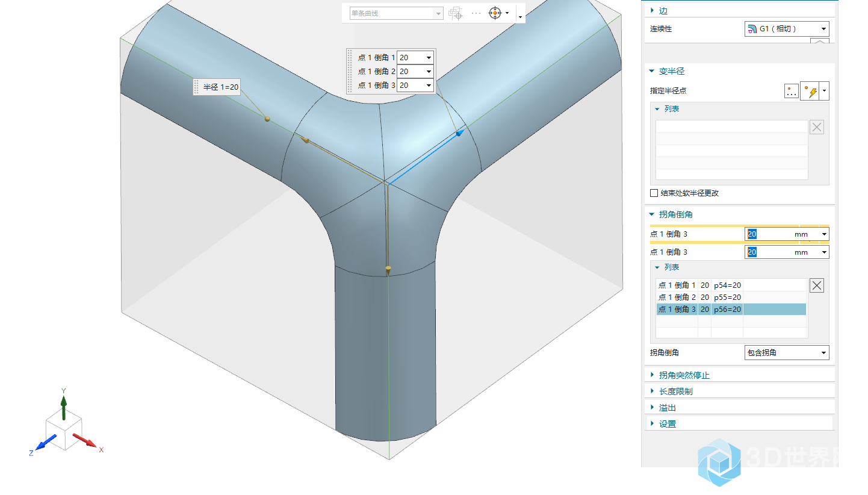Click the grayed-out selection intent icon
The width and height of the screenshot is (868, 495).
click(x=456, y=13)
